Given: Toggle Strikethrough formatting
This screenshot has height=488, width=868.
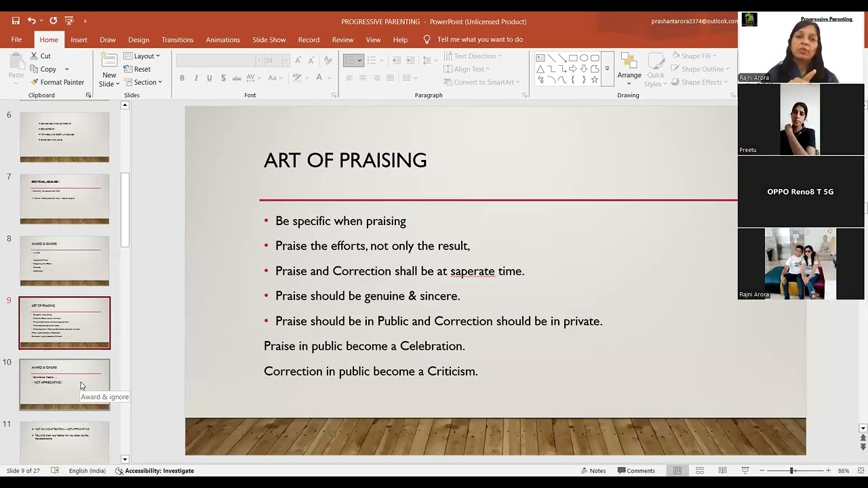Looking at the screenshot, I should (x=237, y=78).
